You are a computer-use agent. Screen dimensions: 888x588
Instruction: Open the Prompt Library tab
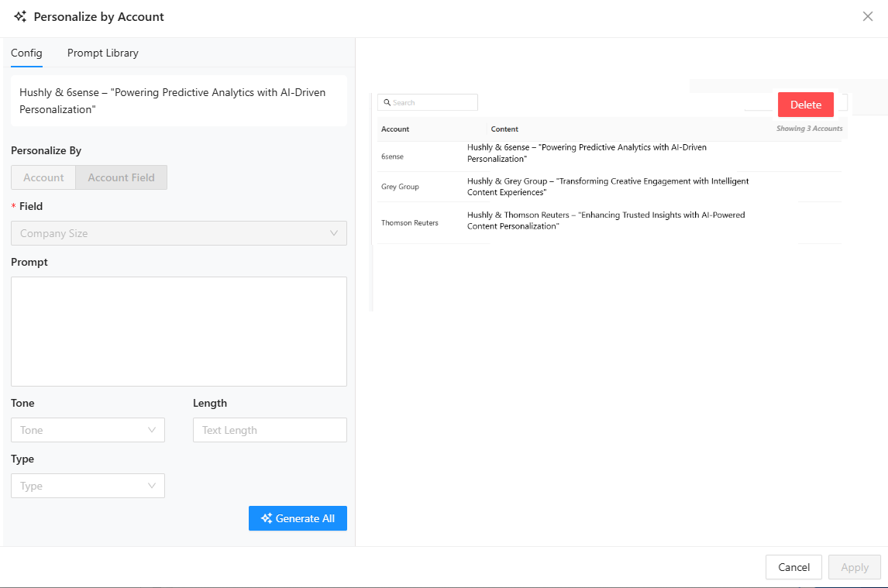tap(102, 53)
